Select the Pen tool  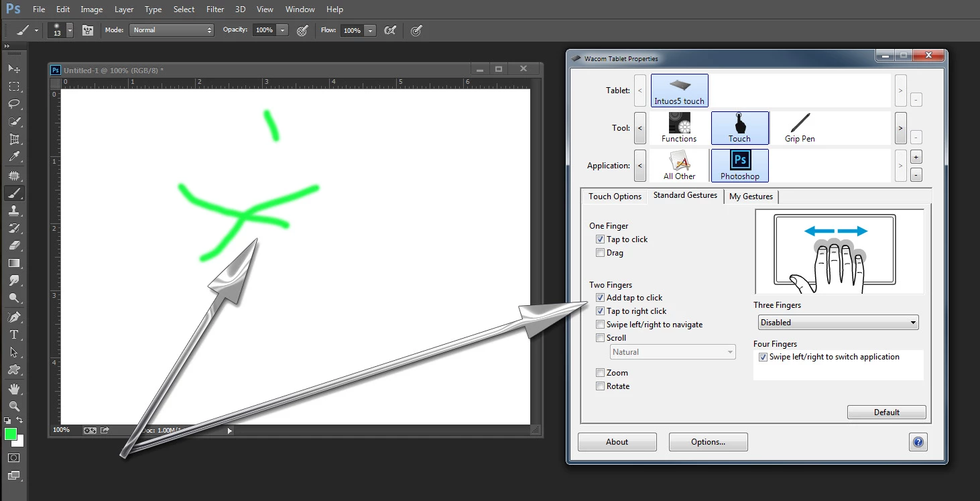(x=14, y=317)
